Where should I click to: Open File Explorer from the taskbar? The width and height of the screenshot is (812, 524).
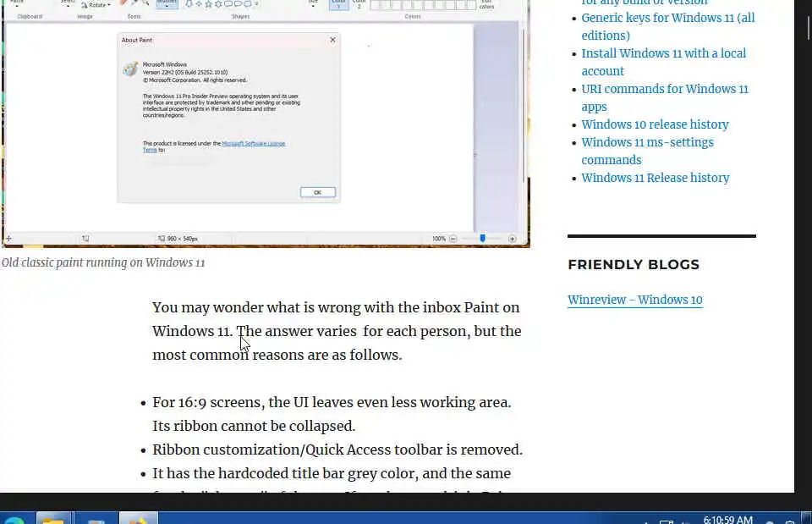coord(53,518)
